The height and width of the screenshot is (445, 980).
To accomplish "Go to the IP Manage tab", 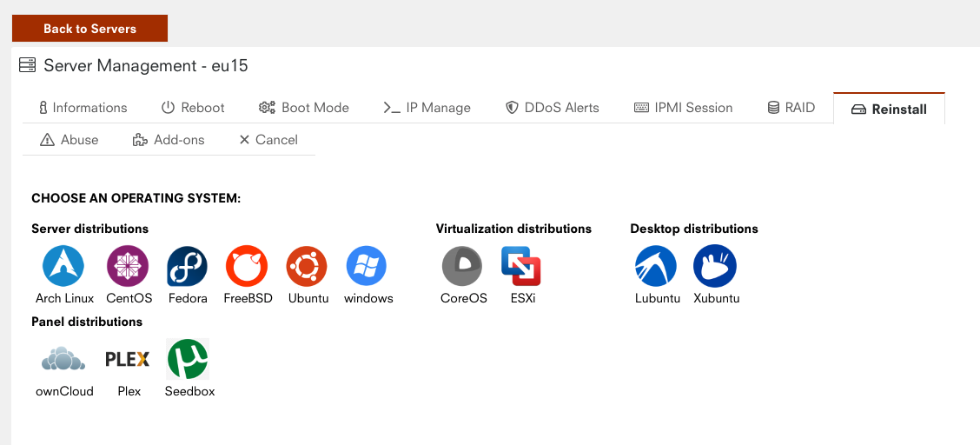I will [427, 108].
